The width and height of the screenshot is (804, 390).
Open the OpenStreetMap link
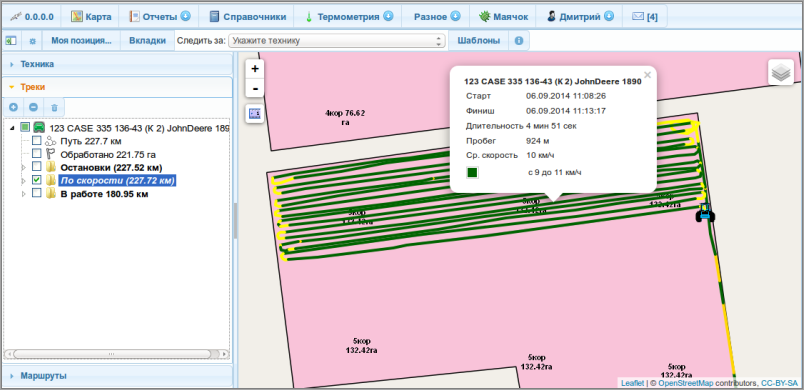(687, 383)
